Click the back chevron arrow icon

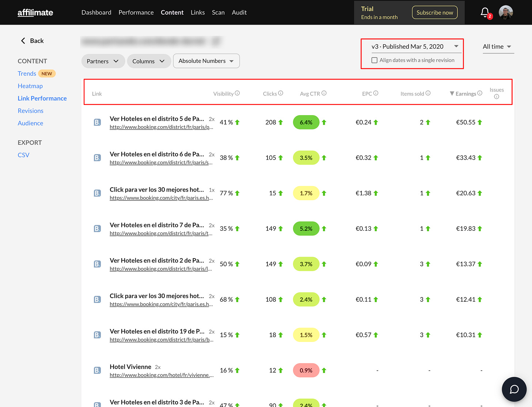[23, 41]
